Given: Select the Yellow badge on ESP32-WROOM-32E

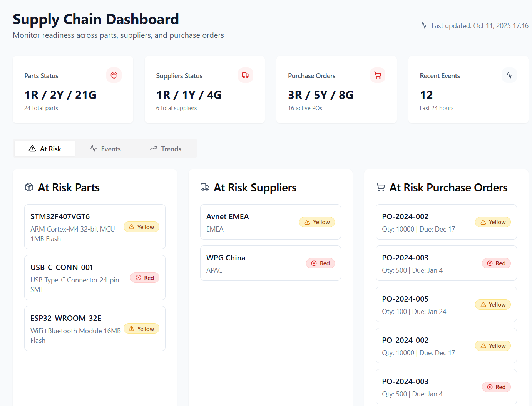Looking at the screenshot, I should tap(141, 329).
